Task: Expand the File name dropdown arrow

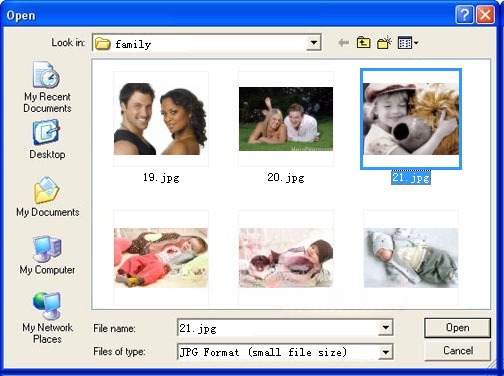Action: [386, 327]
